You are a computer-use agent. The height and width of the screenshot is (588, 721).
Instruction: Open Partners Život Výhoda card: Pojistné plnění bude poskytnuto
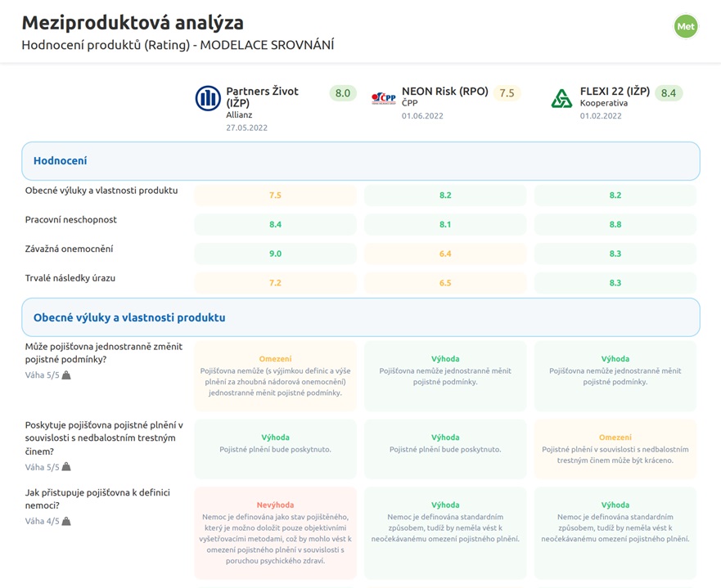pyautogui.click(x=276, y=449)
